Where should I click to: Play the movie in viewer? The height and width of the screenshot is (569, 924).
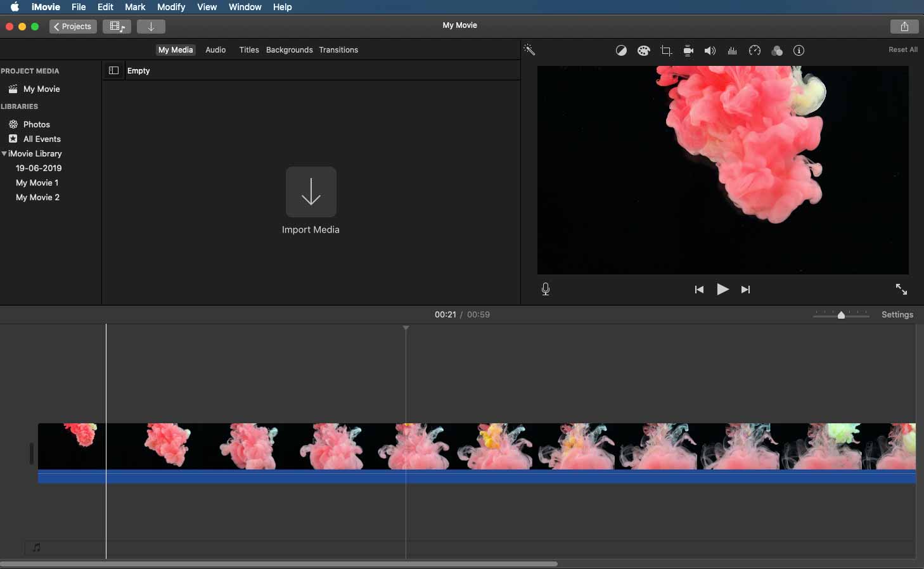point(722,289)
